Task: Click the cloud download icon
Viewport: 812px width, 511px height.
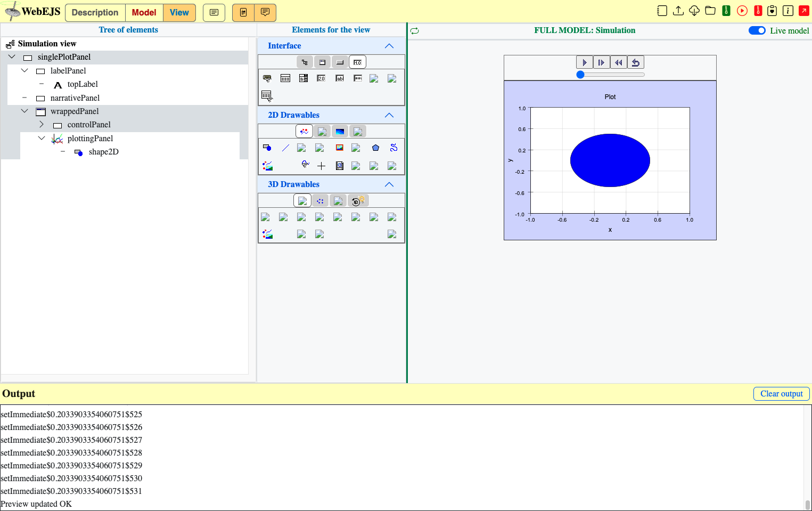Action: (x=694, y=11)
